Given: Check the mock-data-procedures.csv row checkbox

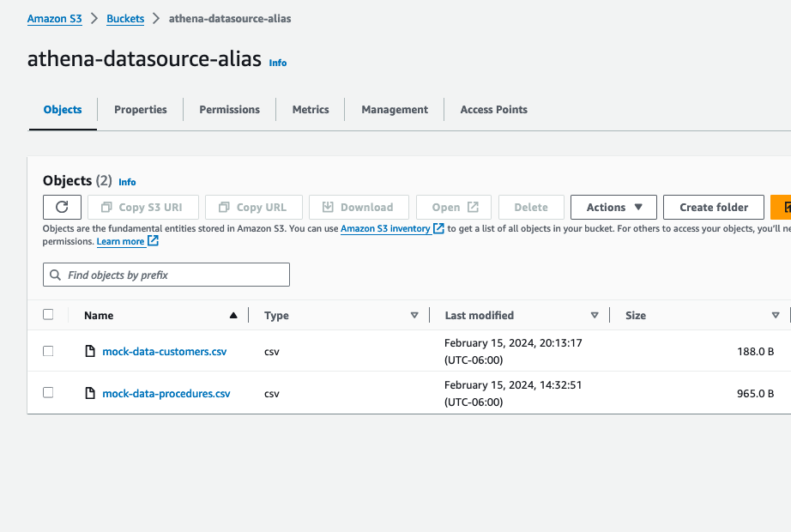Looking at the screenshot, I should [48, 392].
